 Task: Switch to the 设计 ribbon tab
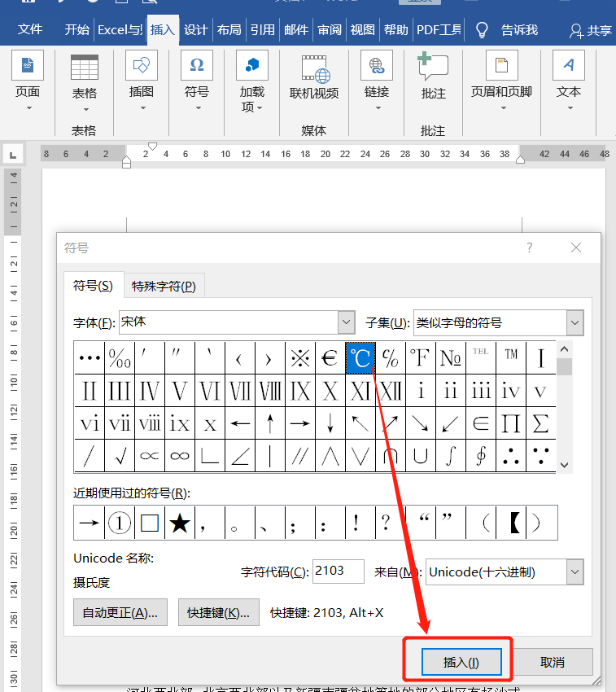pyautogui.click(x=195, y=29)
